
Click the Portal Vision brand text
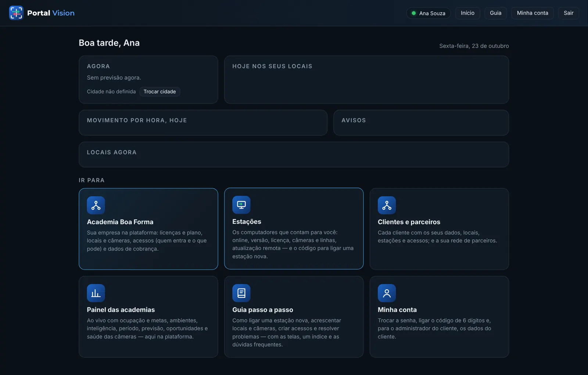pos(51,13)
